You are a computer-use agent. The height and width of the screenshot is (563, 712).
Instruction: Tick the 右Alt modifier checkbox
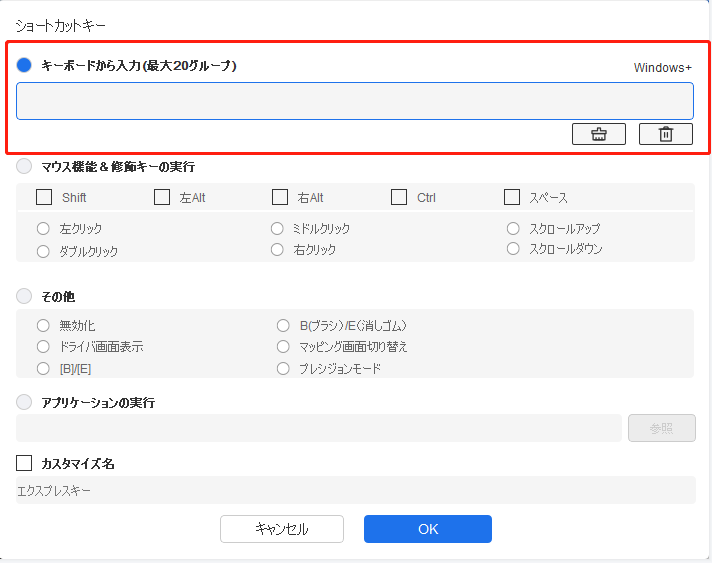tap(280, 197)
